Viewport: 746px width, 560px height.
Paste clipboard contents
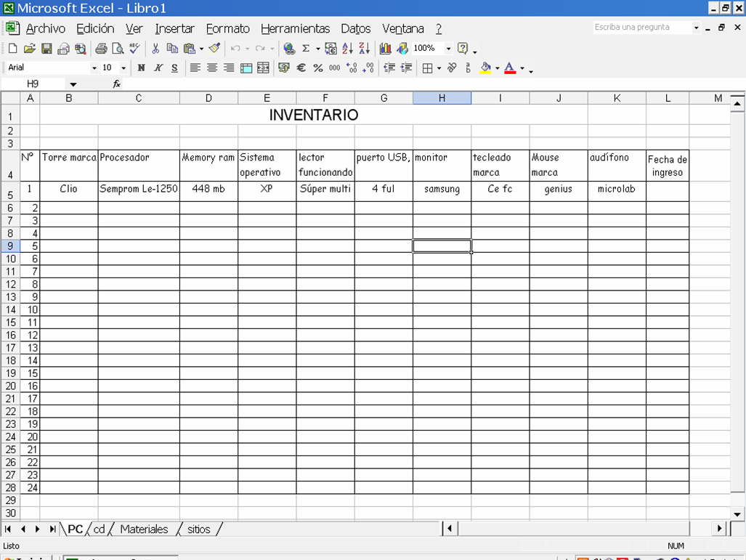pyautogui.click(x=190, y=49)
